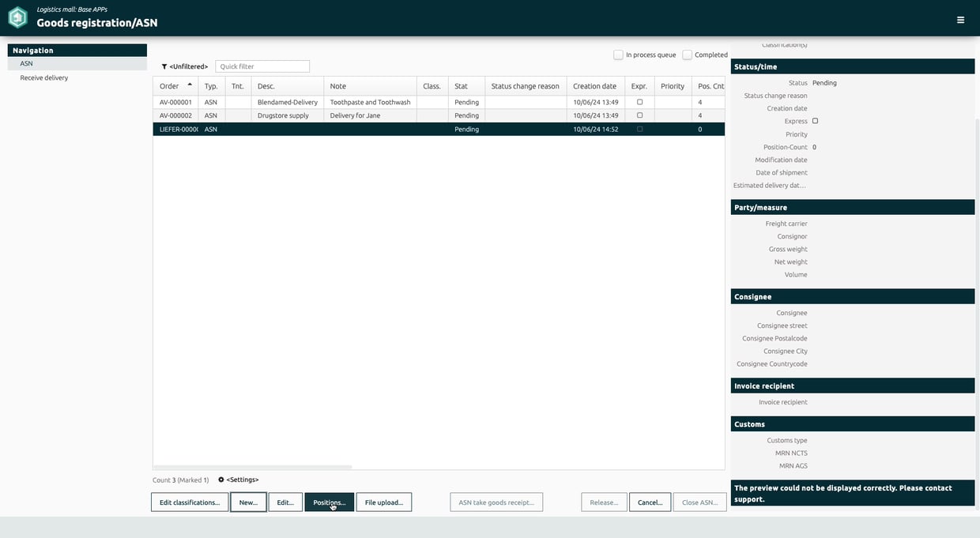Click the Count 3 (Marked 1) label

click(181, 480)
